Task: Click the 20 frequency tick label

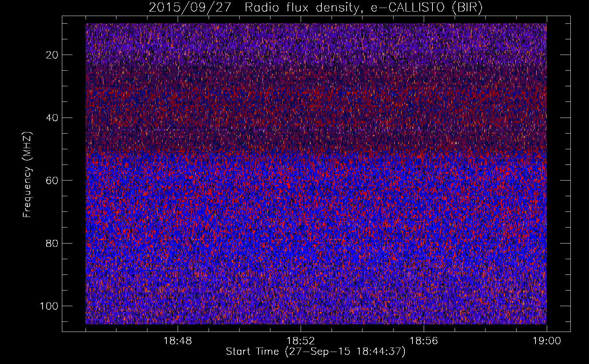Action: 52,55
